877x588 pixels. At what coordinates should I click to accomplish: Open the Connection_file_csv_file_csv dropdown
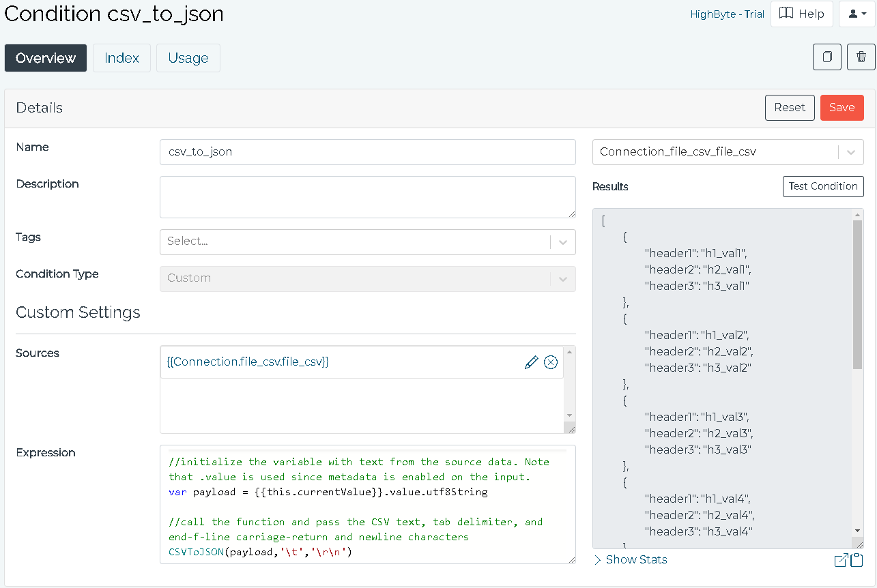pos(728,152)
